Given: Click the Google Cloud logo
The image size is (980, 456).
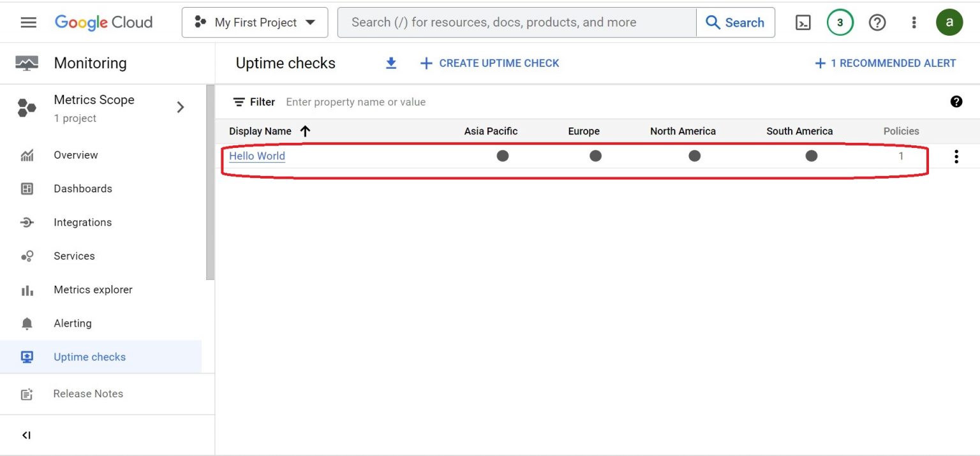Looking at the screenshot, I should (x=104, y=22).
